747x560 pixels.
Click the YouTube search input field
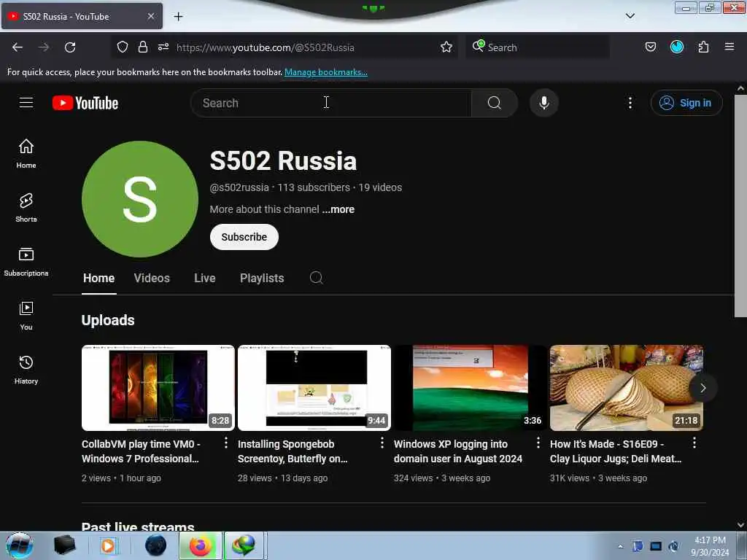coord(330,103)
